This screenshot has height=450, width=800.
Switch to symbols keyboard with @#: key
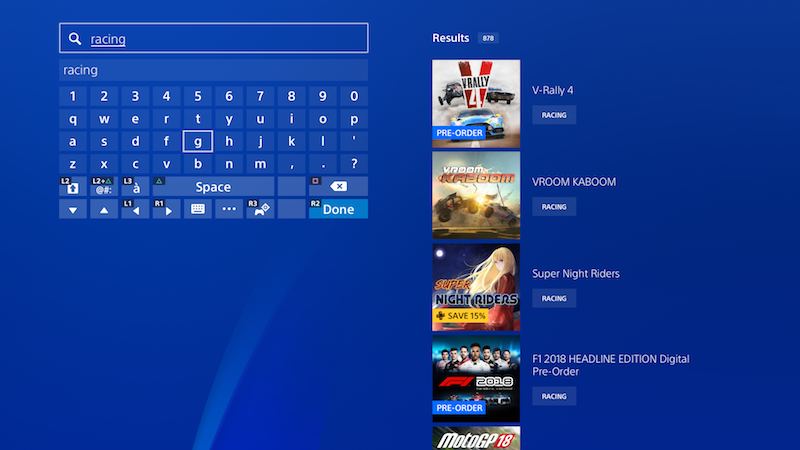[x=104, y=187]
